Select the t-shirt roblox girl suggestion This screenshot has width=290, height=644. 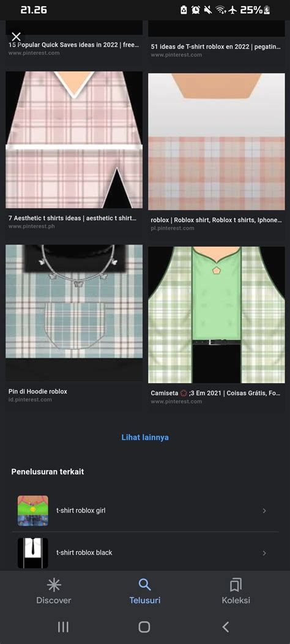point(145,511)
